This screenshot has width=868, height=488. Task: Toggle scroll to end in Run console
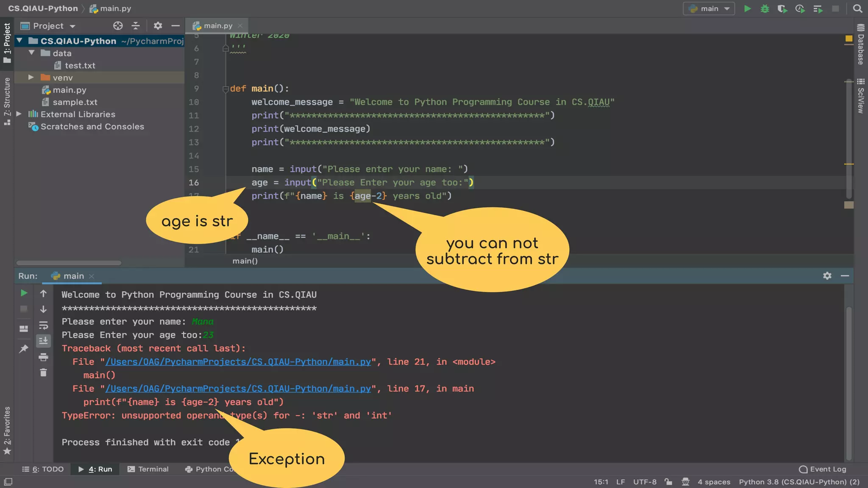click(x=43, y=341)
